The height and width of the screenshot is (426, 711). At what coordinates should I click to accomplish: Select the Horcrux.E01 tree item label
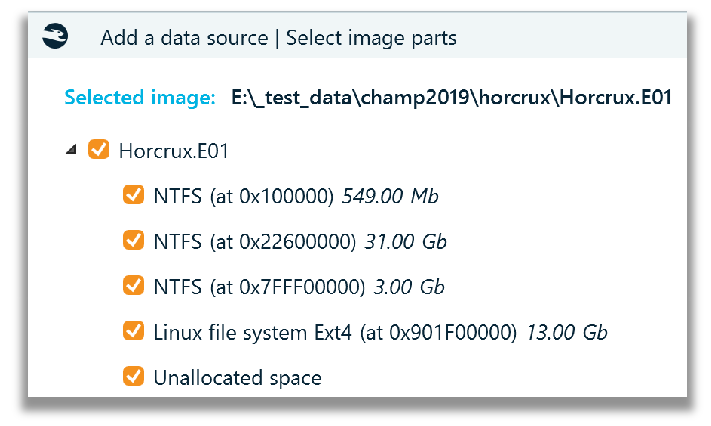173,151
